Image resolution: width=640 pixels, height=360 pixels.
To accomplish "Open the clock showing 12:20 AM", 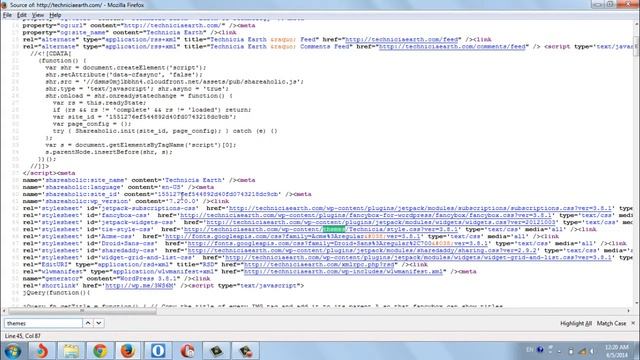I will [617, 351].
